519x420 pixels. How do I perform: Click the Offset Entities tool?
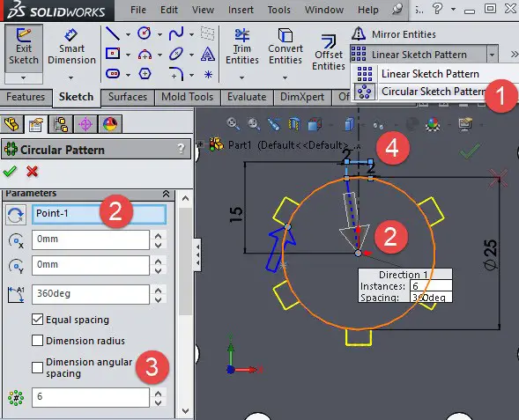(x=329, y=52)
